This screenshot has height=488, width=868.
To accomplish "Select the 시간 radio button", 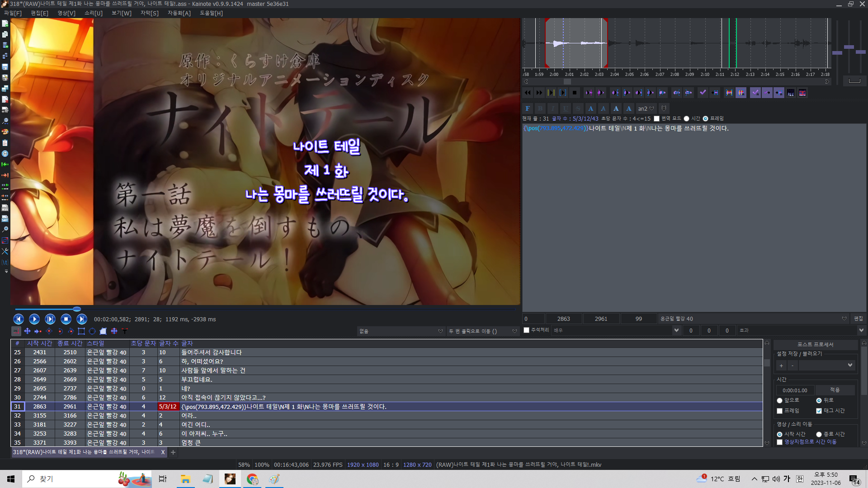I will coord(686,119).
